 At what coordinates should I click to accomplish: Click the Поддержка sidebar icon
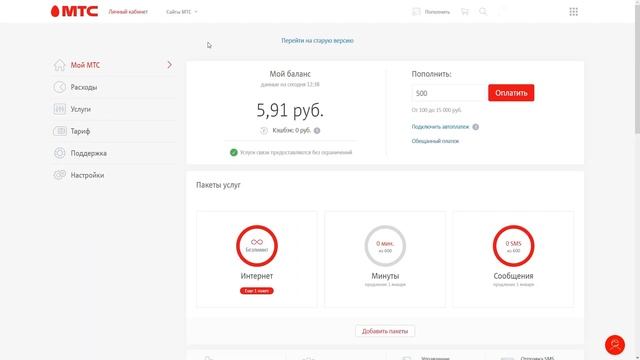60,153
